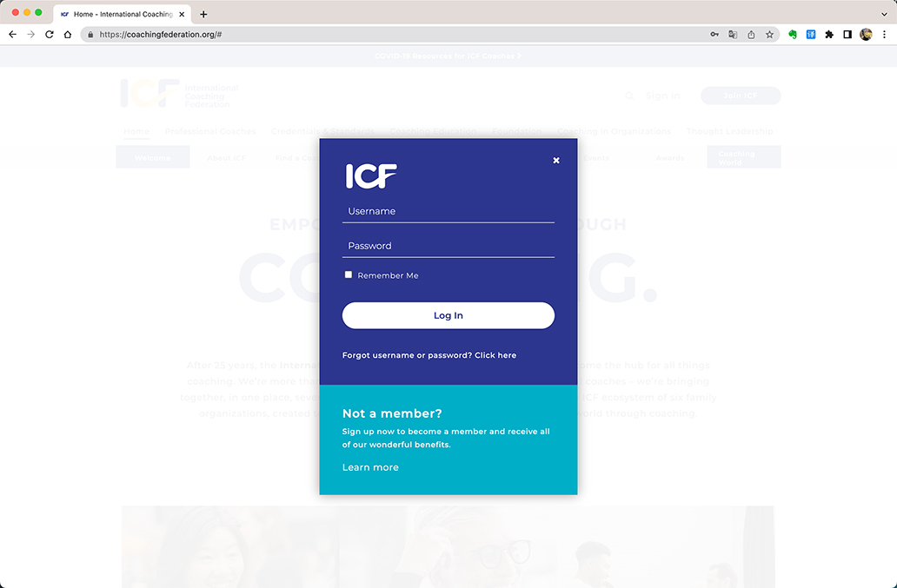This screenshot has height=588, width=897.
Task: Click the share page icon
Action: (751, 34)
